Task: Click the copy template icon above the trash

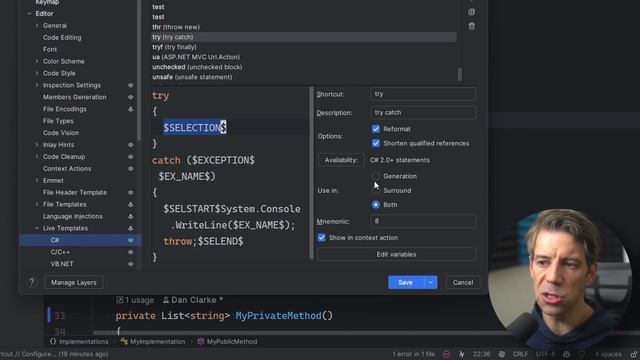Action: click(x=471, y=12)
